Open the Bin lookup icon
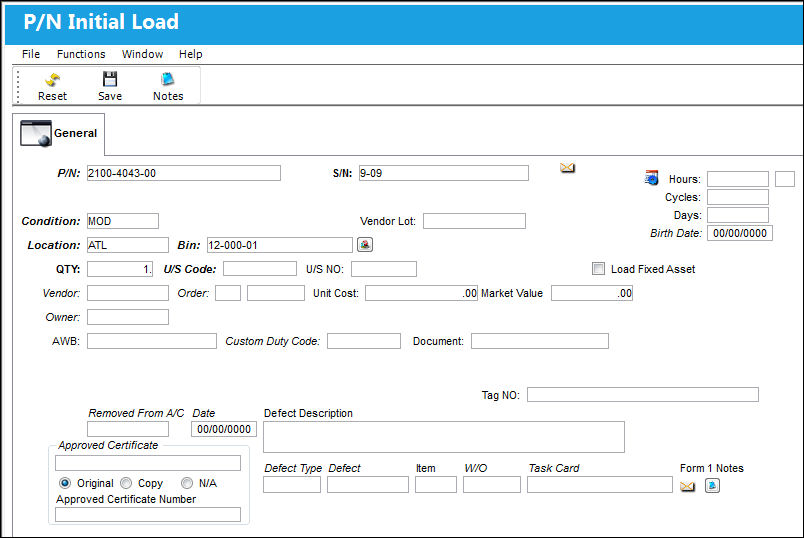The height and width of the screenshot is (538, 804). coord(365,245)
